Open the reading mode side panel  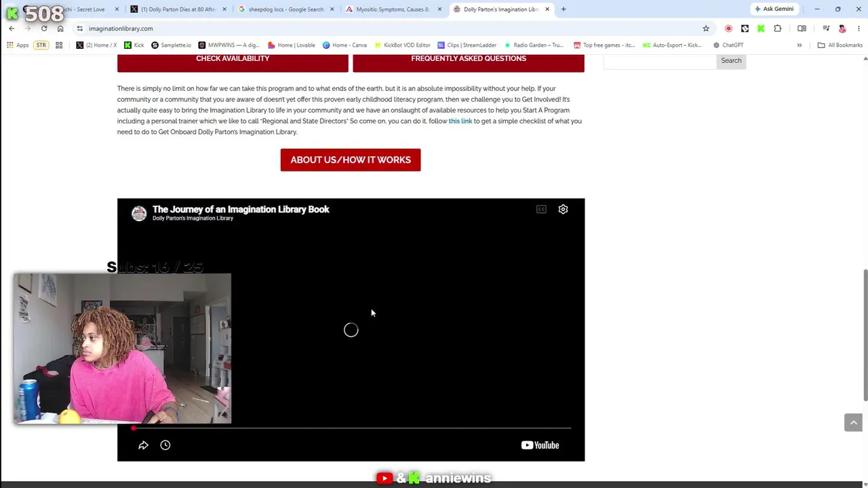click(x=802, y=28)
